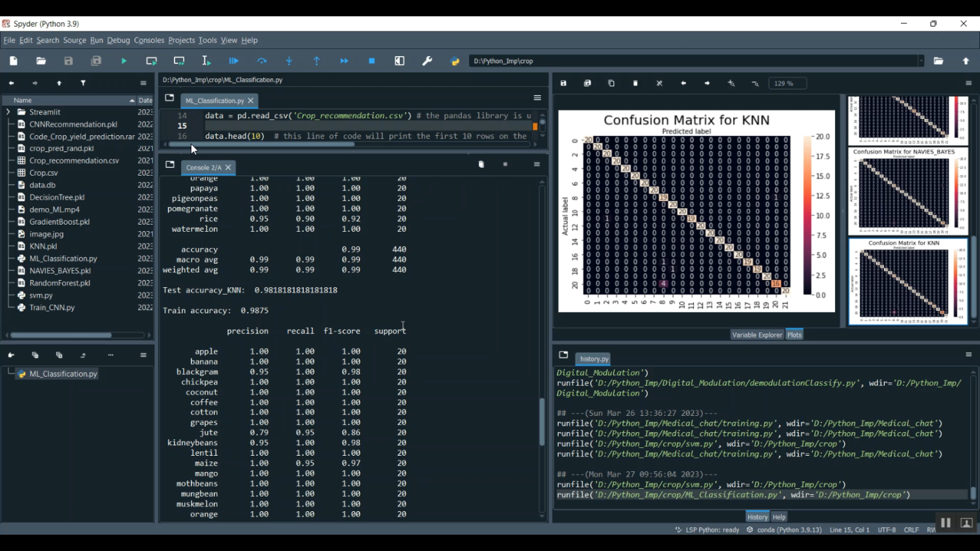980x551 pixels.
Task: Select the Help tab beside History
Action: coord(779,517)
